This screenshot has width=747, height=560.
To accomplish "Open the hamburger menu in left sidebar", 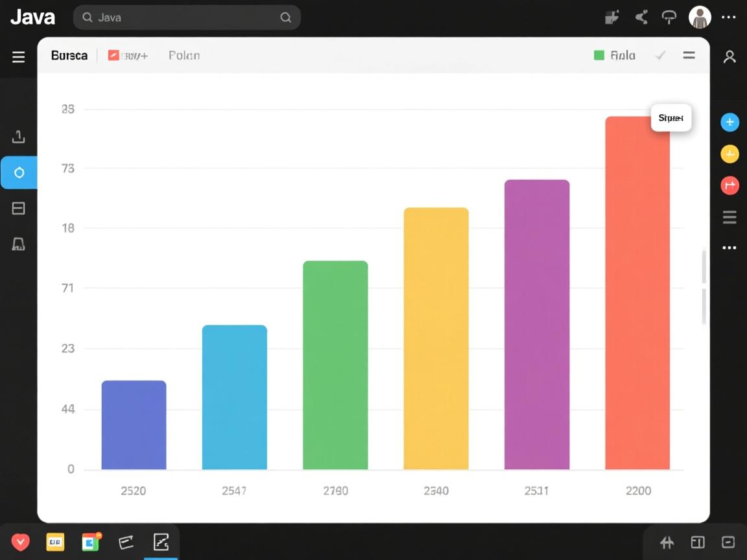I will [x=18, y=57].
